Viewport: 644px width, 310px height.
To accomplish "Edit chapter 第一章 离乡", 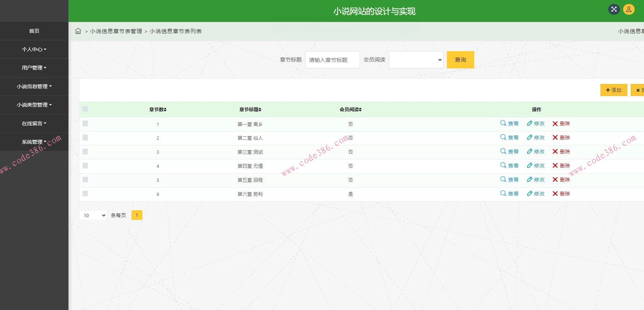I will tap(536, 123).
